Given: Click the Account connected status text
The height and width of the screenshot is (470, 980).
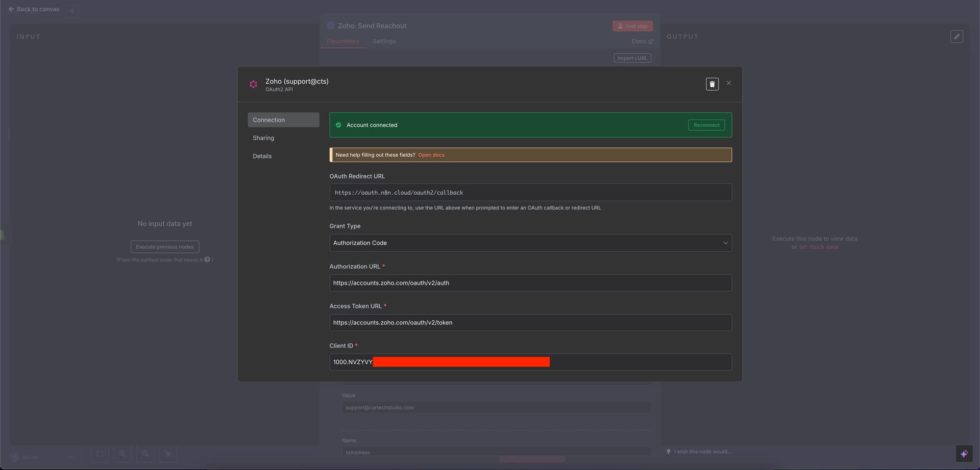Looking at the screenshot, I should point(372,125).
